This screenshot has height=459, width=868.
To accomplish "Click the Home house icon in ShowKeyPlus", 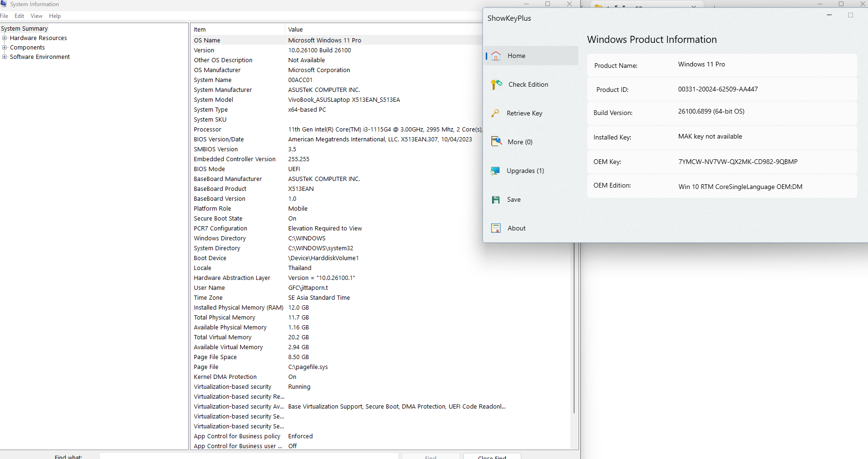I will [x=496, y=56].
